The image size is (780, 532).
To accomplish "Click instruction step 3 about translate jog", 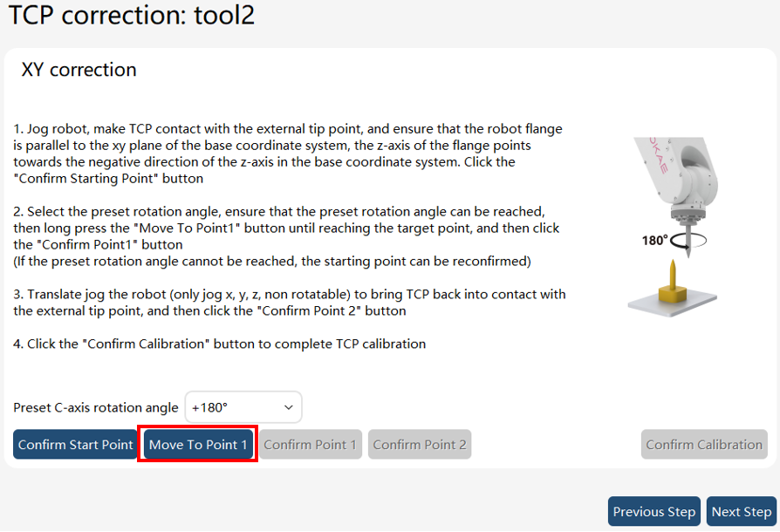I will pos(289,303).
